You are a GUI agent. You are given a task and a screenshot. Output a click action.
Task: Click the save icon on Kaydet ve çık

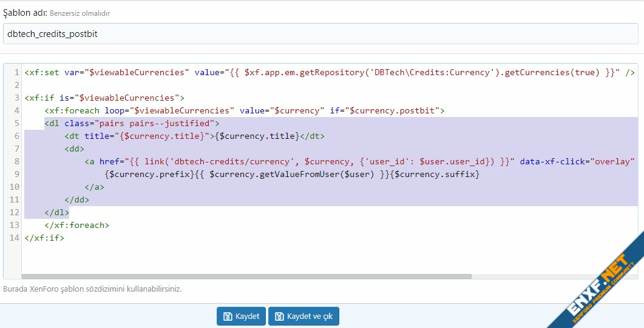pyautogui.click(x=279, y=316)
